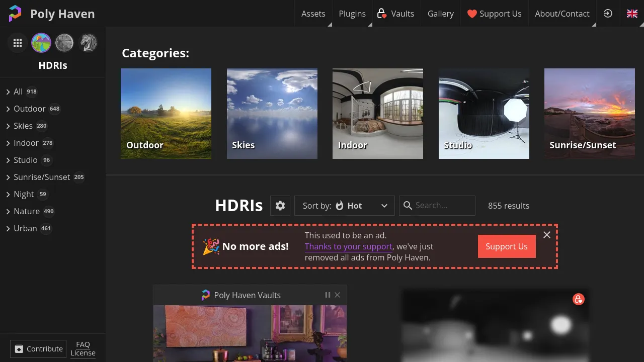Viewport: 644px width, 362px height.
Task: Go to the Gallery page
Action: [x=441, y=14]
